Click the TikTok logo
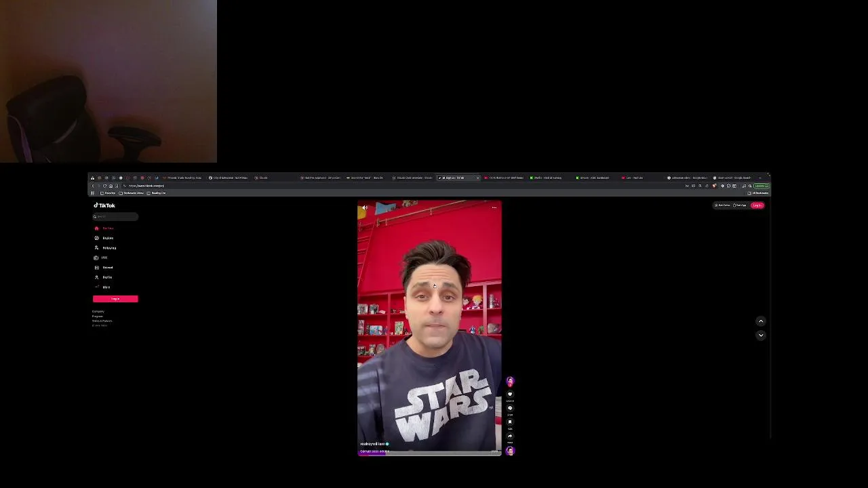This screenshot has height=488, width=868. coord(104,205)
